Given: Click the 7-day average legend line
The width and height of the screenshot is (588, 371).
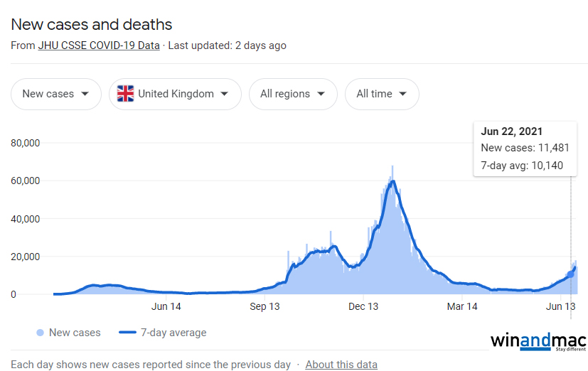Looking at the screenshot, I should coord(127,333).
